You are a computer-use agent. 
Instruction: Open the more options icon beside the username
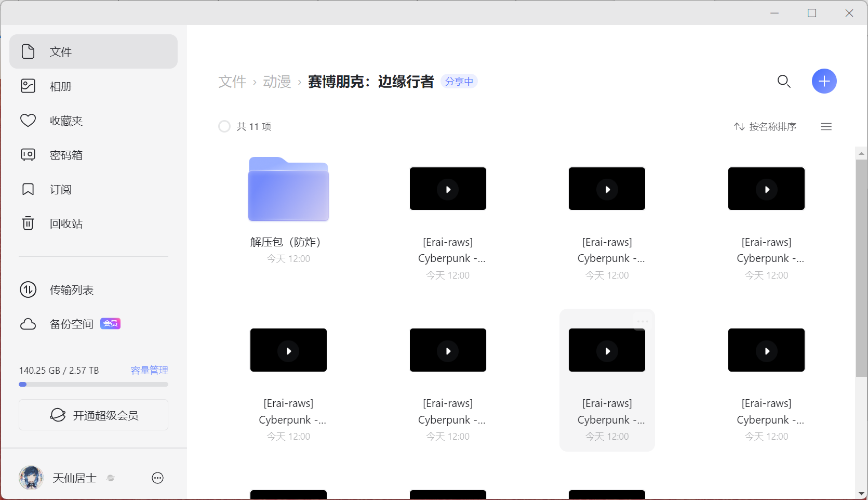[x=158, y=478]
